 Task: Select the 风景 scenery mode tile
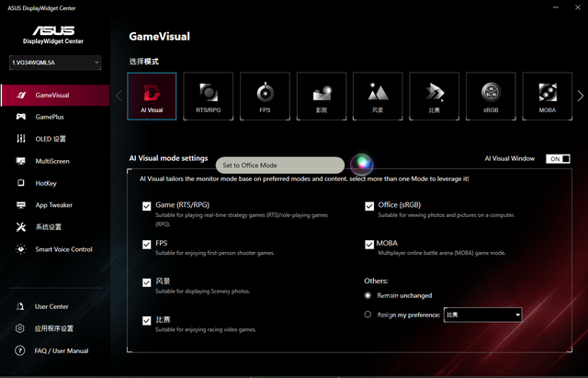(378, 96)
